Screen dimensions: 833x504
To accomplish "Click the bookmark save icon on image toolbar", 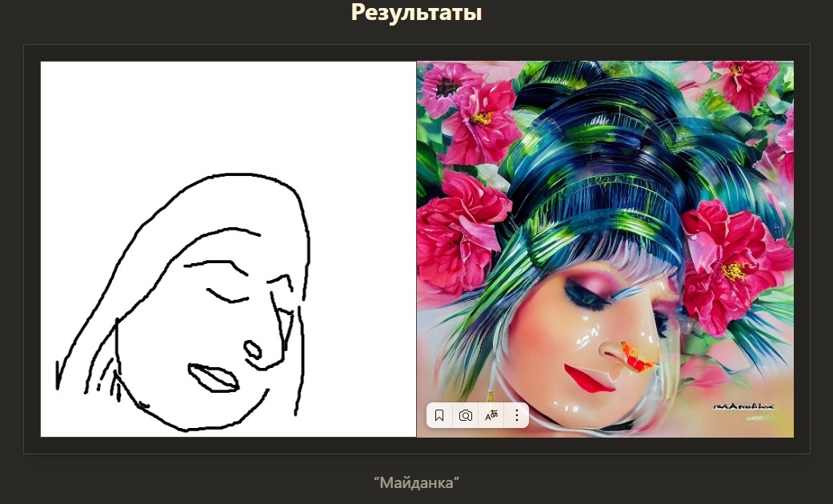I will click(x=439, y=415).
